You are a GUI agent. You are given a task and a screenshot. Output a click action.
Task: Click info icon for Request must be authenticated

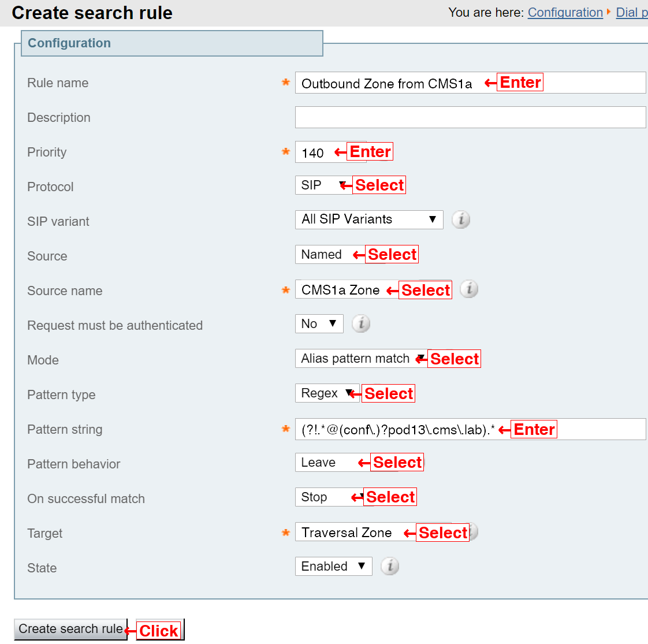(361, 323)
